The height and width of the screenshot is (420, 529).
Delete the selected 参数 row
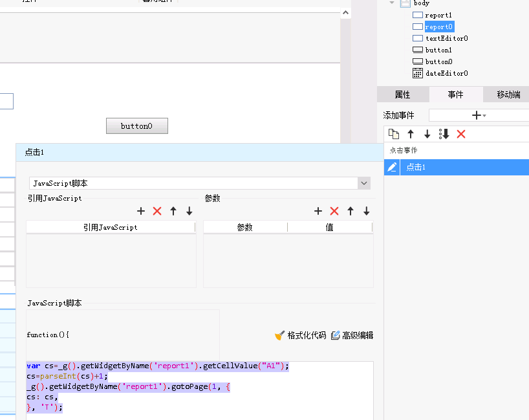click(334, 212)
